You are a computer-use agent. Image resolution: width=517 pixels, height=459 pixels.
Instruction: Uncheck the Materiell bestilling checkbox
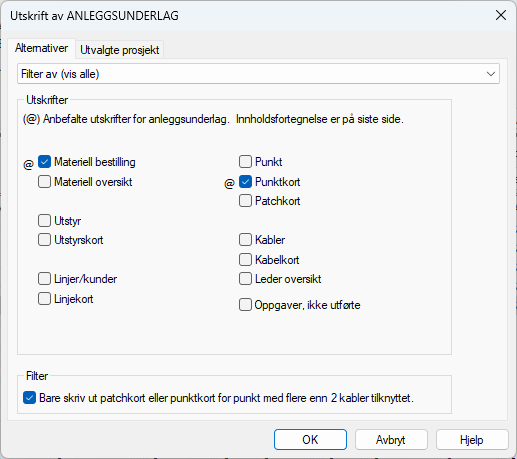[44, 162]
